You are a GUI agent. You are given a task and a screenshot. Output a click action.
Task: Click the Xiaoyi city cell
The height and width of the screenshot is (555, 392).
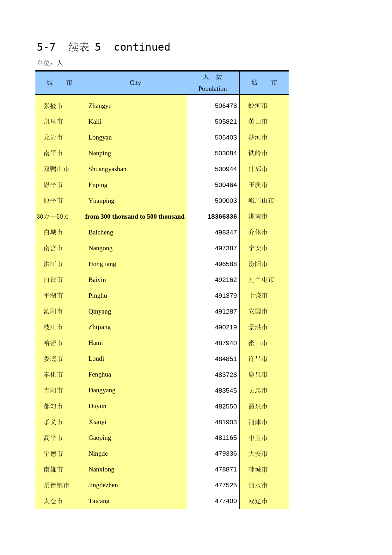tap(97, 422)
